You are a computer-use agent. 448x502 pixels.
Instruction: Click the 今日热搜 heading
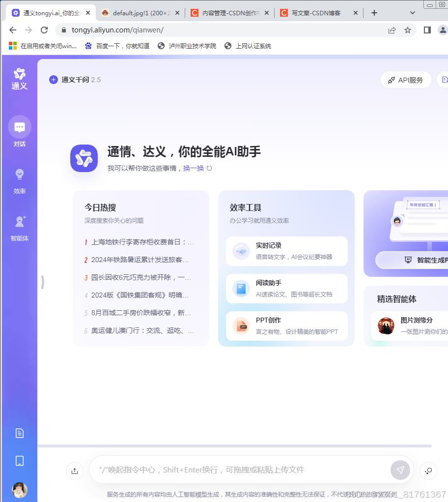100,207
